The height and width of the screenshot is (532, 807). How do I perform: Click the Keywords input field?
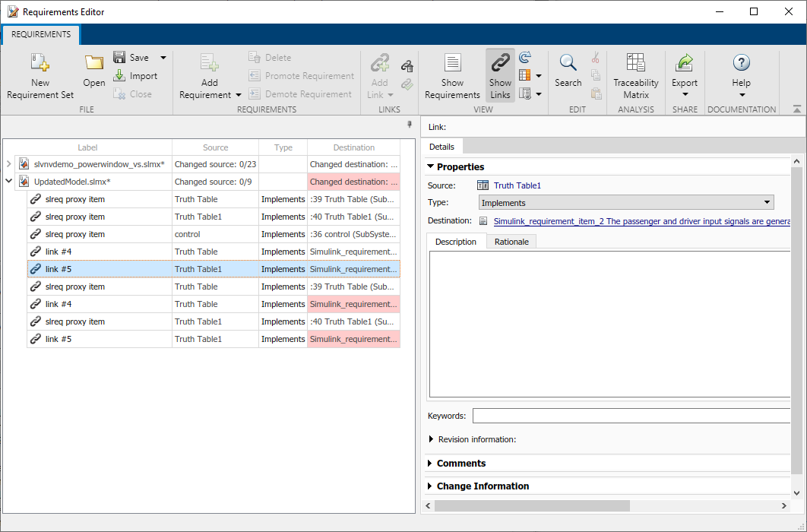631,416
